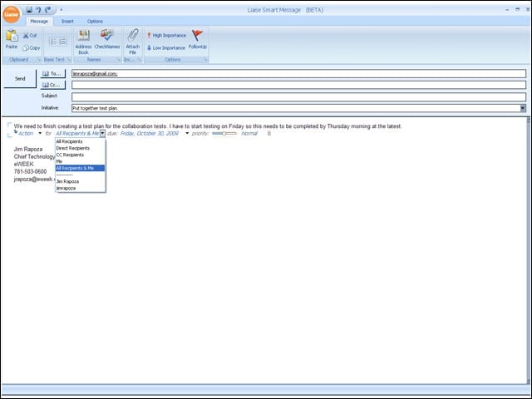This screenshot has width=532, height=399.
Task: Choose Direct Recipients from the list
Action: [80, 148]
